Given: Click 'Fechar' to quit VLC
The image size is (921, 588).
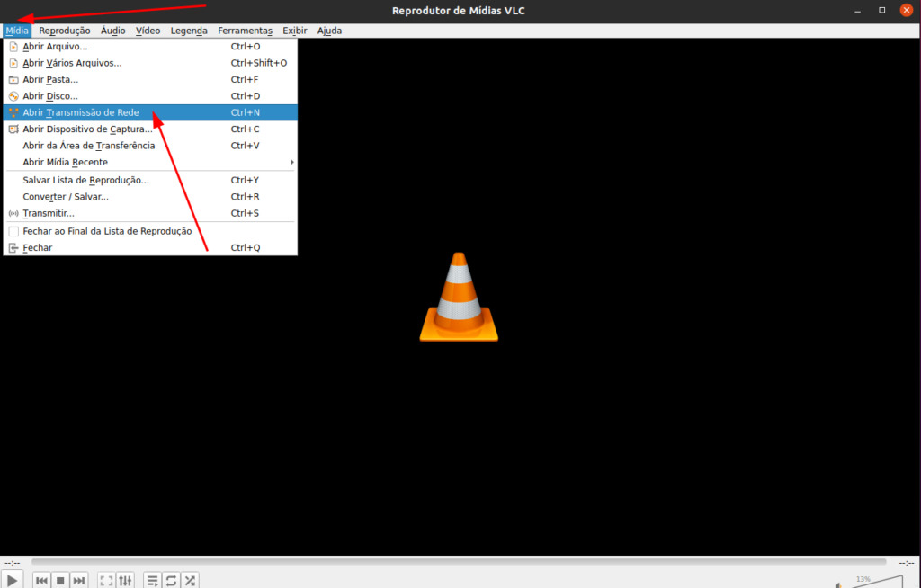Looking at the screenshot, I should [38, 247].
